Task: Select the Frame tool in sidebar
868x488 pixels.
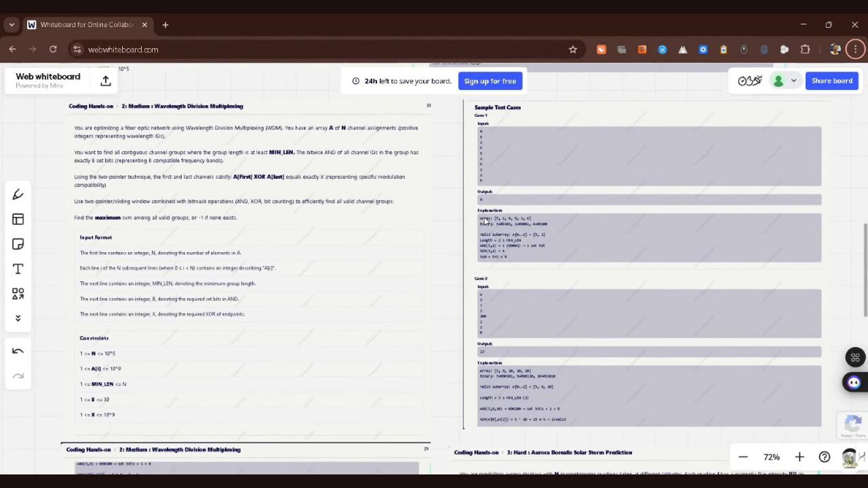Action: (18, 220)
